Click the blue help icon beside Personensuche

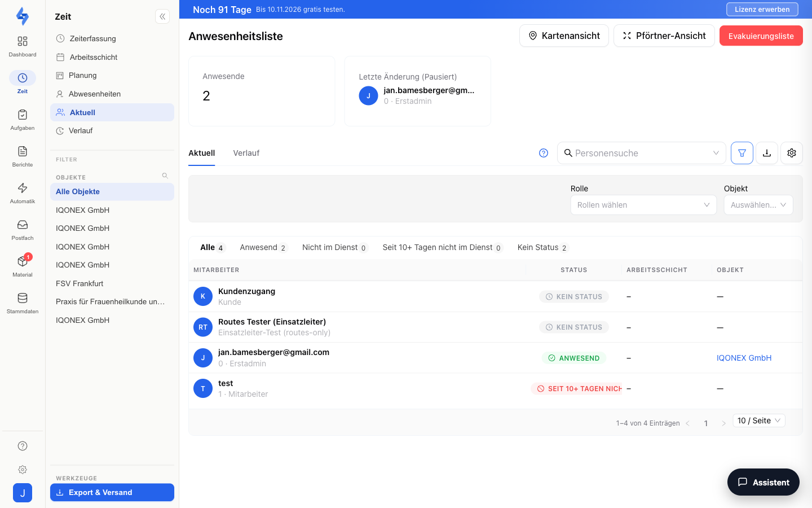click(x=544, y=153)
